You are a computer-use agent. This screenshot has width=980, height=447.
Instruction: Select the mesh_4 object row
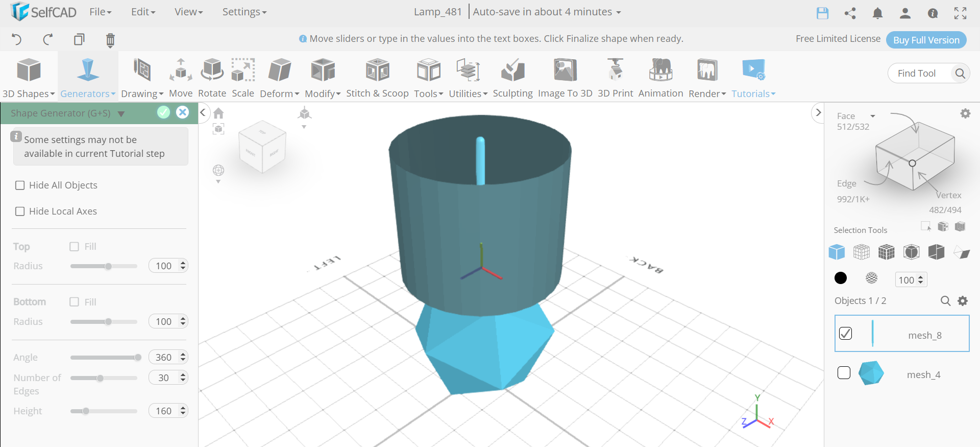902,374
